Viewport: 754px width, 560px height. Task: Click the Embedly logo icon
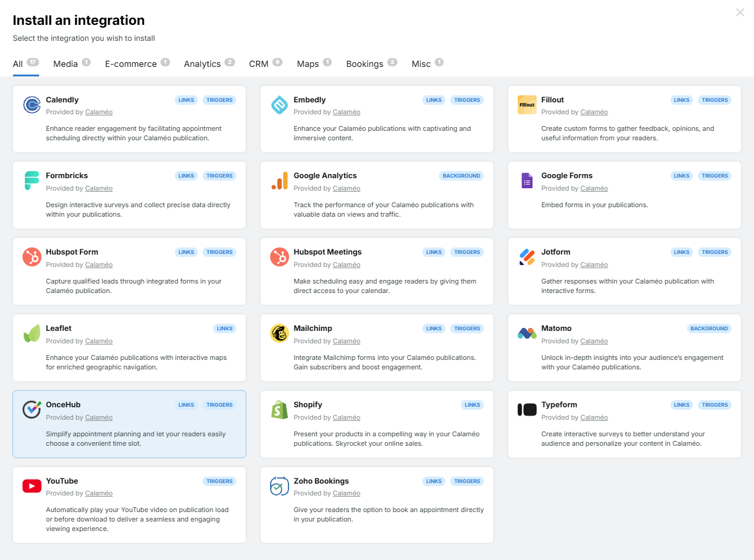(x=280, y=105)
